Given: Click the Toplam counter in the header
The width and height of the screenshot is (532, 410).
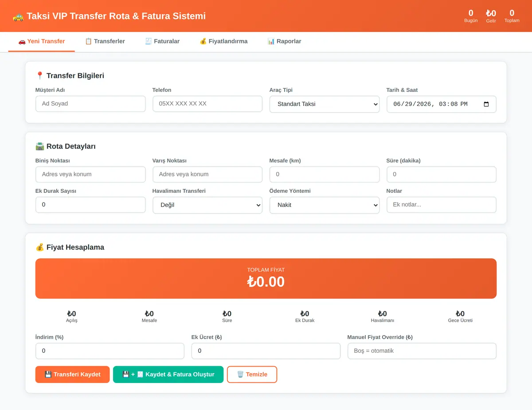Looking at the screenshot, I should coord(512,16).
